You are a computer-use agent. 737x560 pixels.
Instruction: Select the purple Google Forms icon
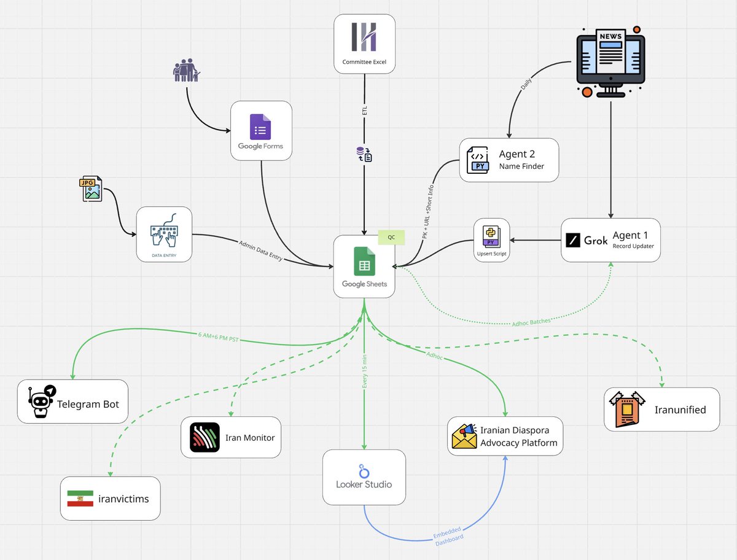[260, 126]
